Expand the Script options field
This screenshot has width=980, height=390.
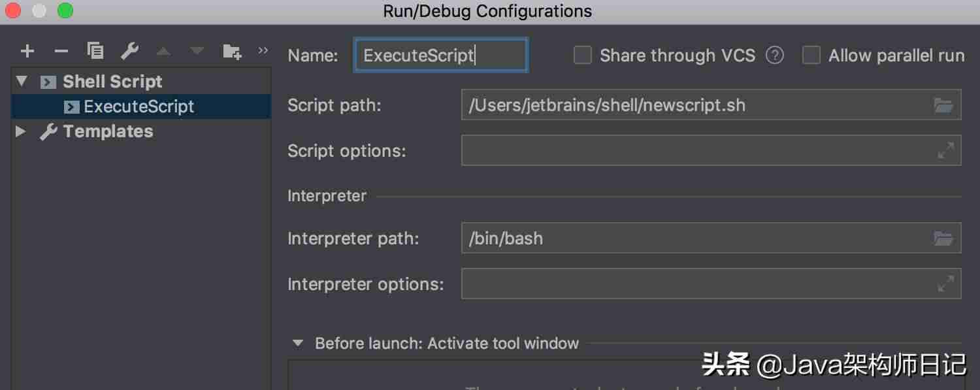[945, 151]
